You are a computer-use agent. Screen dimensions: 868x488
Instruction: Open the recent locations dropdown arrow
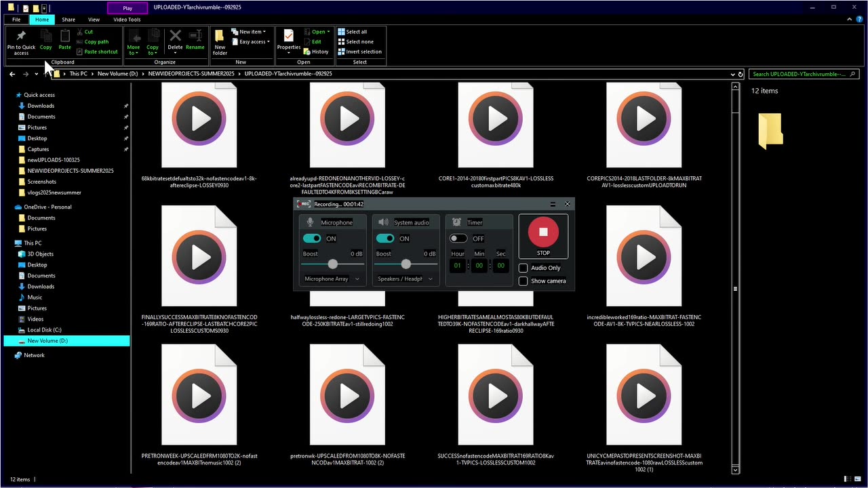coord(36,74)
